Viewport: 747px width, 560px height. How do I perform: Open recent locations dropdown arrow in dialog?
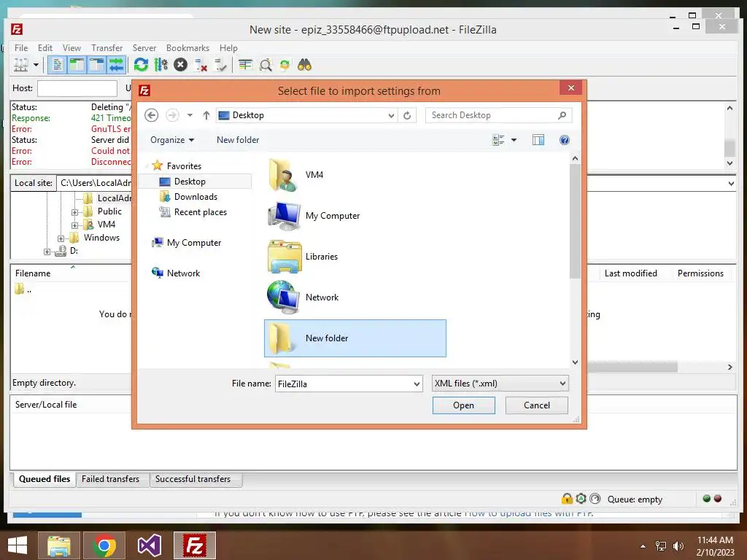coord(190,115)
